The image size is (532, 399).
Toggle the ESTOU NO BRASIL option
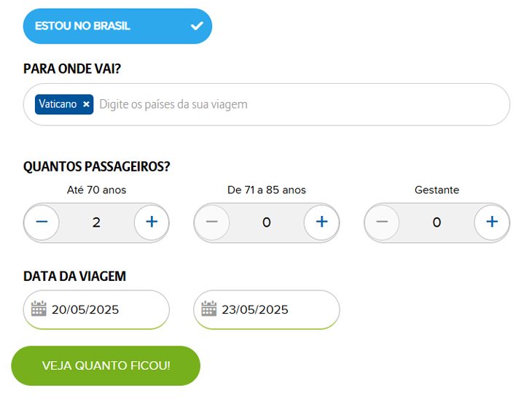[x=117, y=26]
